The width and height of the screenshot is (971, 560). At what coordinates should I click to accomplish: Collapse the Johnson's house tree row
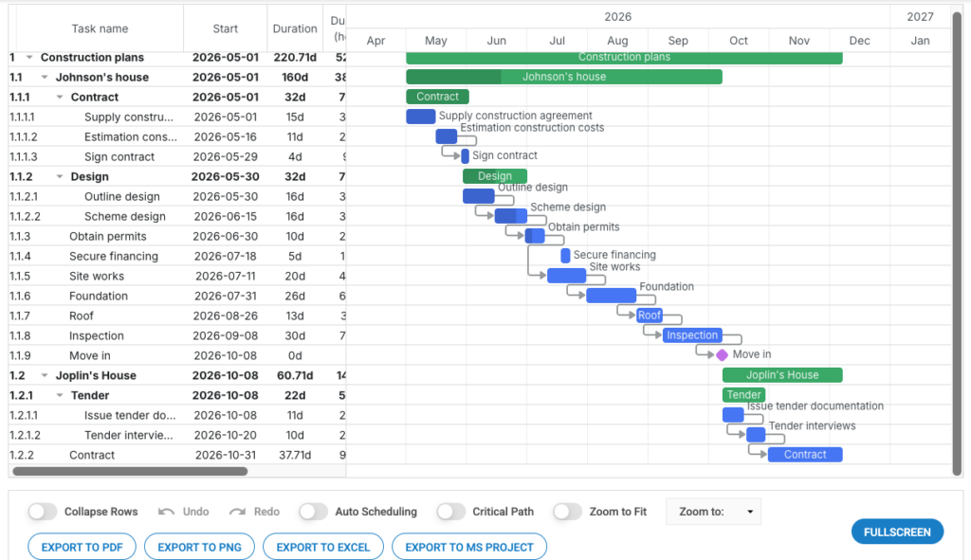coord(45,78)
